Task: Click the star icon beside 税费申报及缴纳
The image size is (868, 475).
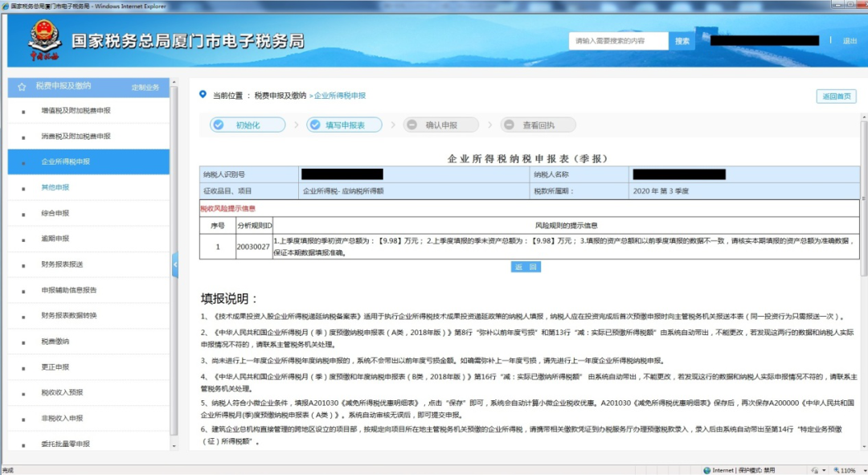Action: click(x=22, y=87)
